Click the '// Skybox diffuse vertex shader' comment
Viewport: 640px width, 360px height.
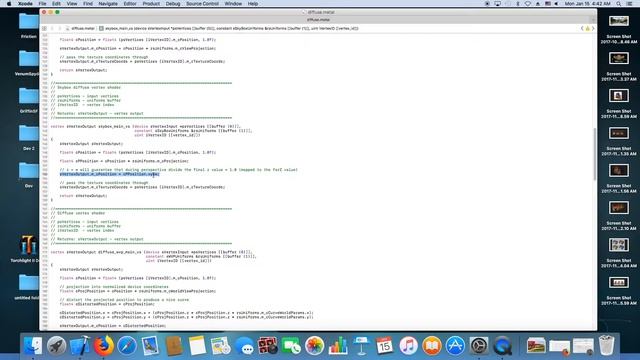tap(86, 87)
